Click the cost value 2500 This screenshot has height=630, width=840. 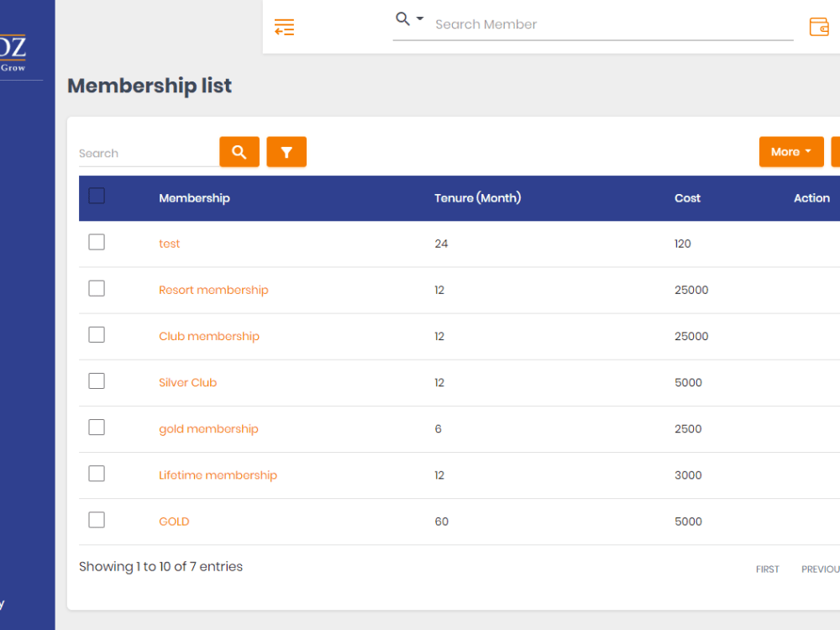(x=688, y=429)
